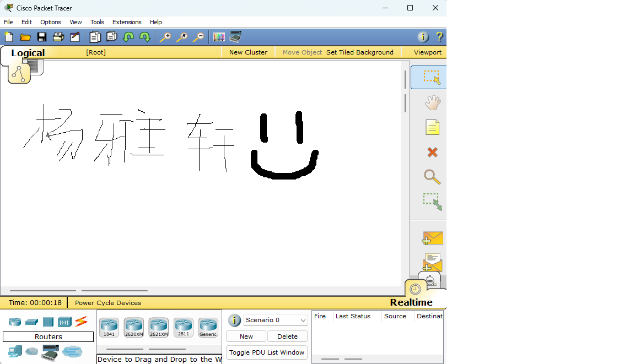Open the Options menu
This screenshot has width=635, height=364.
pyautogui.click(x=51, y=22)
